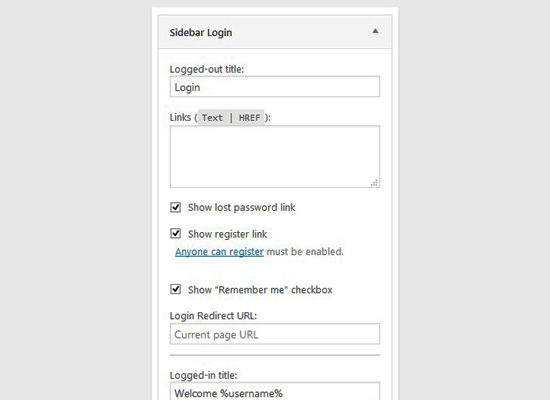Click the Show lost password link label
The width and height of the screenshot is (550, 400).
pos(242,207)
